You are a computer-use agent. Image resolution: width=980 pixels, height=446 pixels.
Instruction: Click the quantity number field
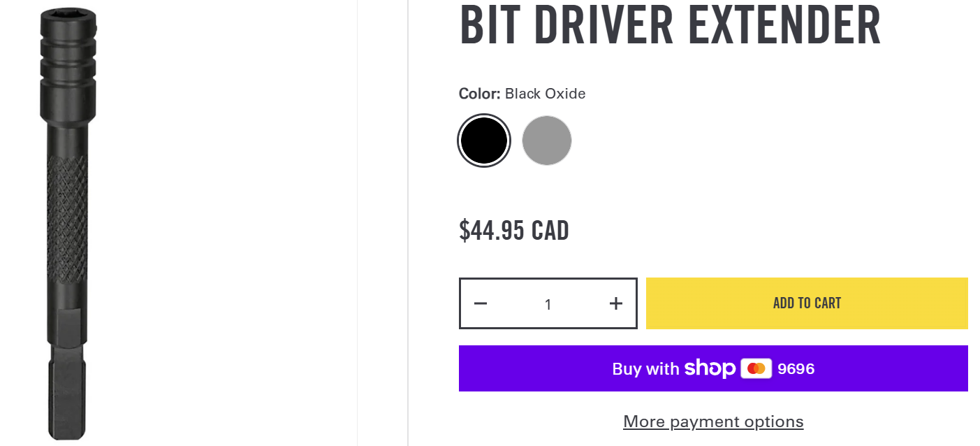click(548, 304)
